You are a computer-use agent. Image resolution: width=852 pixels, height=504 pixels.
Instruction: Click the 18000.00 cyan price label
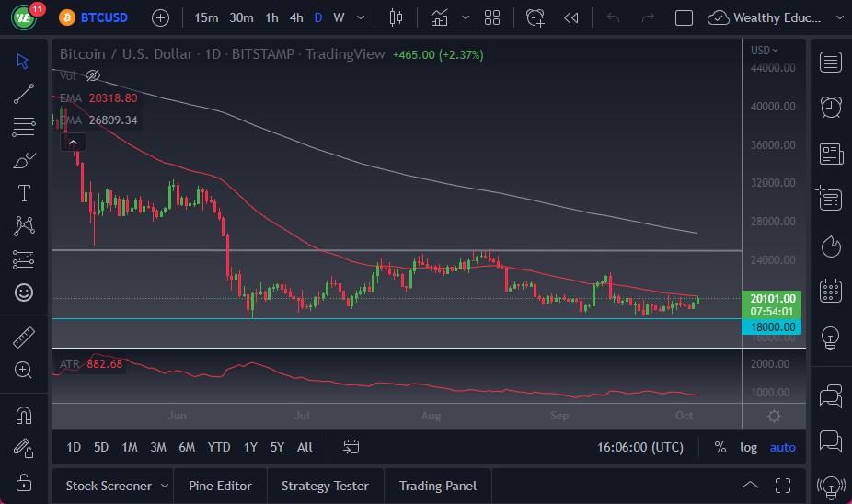point(773,326)
